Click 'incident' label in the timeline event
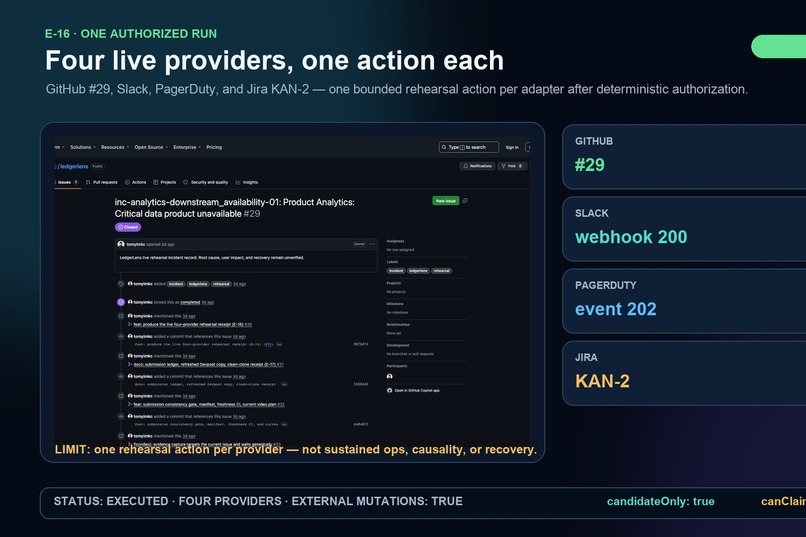806x537 pixels. (176, 284)
